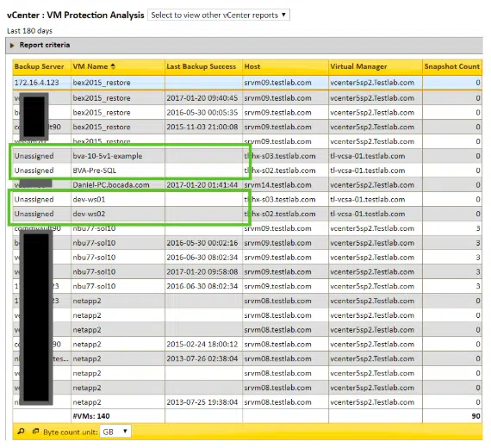491x448 pixels.
Task: Click srvm08.testlab.com in 2013-07-25 19:38:04 row
Action: click(277, 402)
